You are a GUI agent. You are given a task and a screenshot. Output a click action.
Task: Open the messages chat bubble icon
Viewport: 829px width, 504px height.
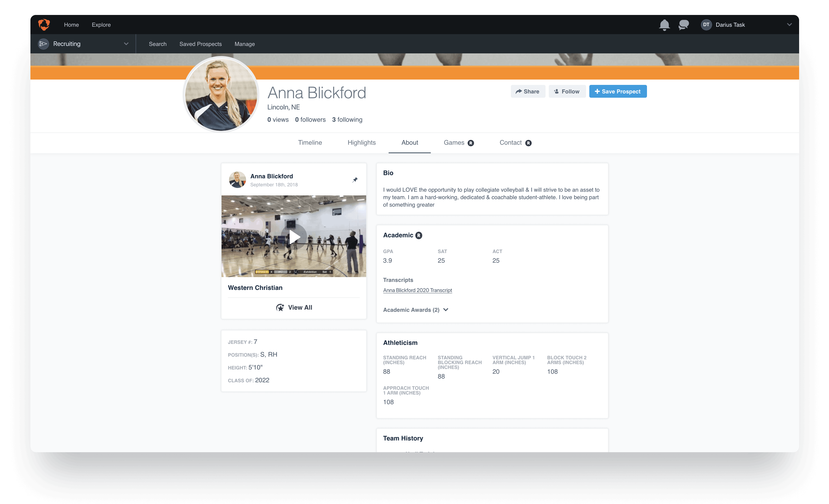tap(684, 25)
